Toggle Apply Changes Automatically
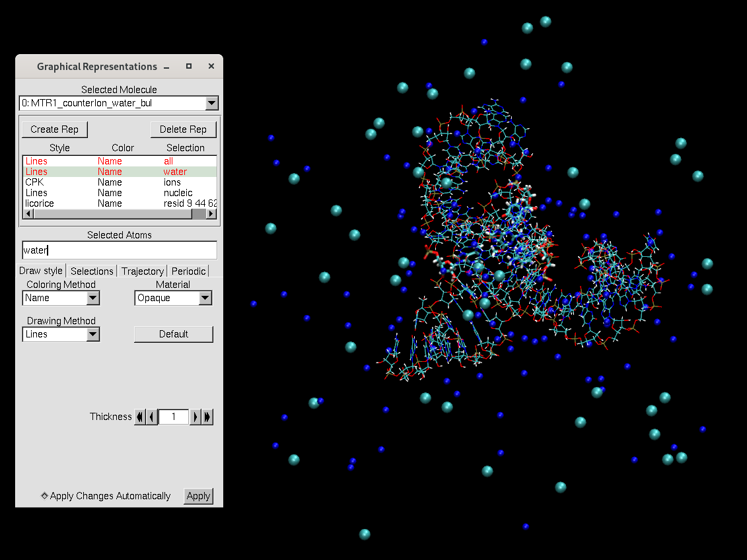The height and width of the screenshot is (560, 747). point(45,496)
